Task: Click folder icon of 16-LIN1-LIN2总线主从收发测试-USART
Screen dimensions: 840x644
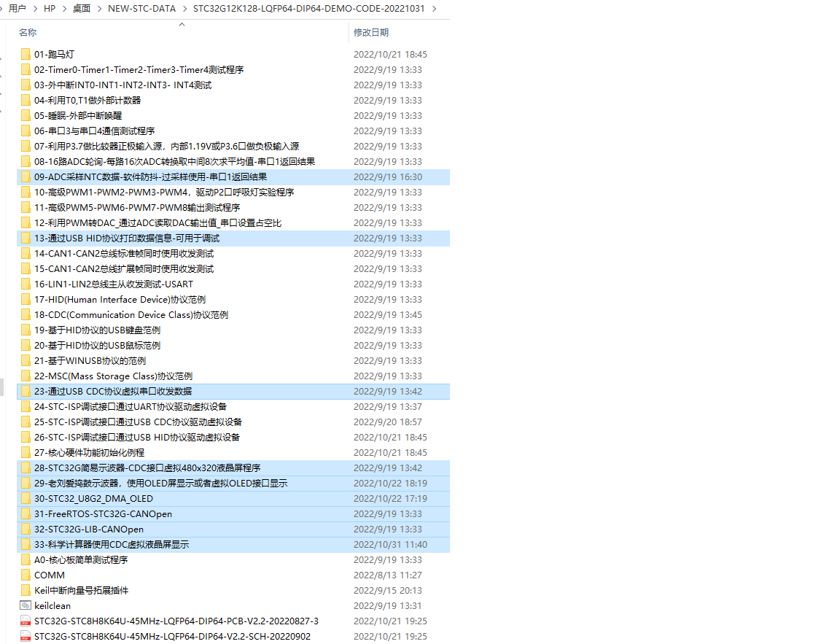Action: [x=26, y=284]
